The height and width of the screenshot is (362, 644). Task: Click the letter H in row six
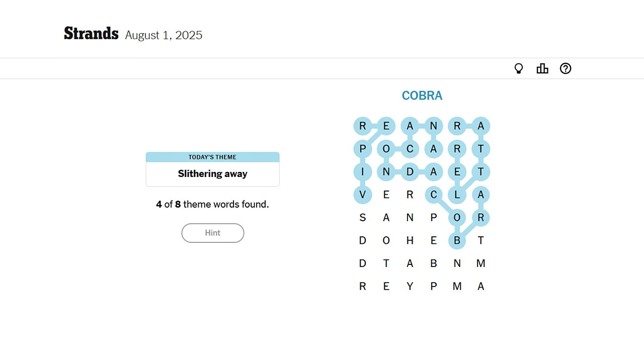(410, 240)
